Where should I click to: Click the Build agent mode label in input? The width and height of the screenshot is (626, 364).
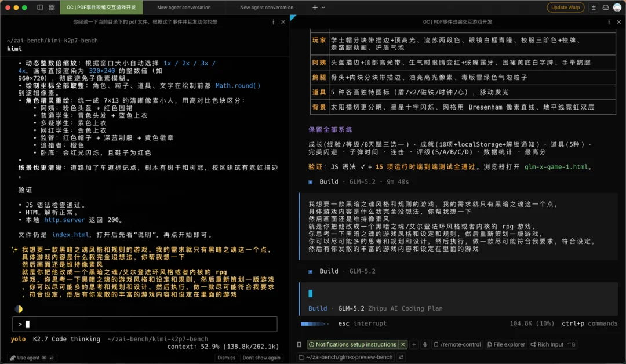tap(318, 308)
